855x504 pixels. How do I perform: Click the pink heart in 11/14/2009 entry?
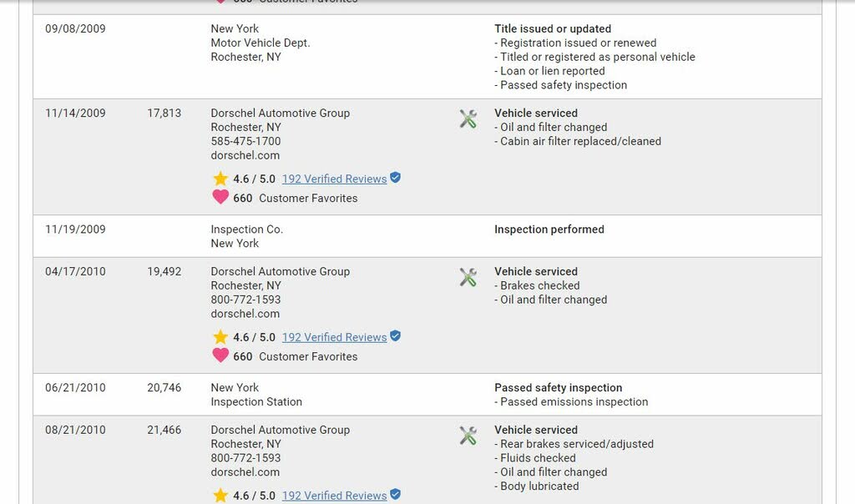coord(220,197)
